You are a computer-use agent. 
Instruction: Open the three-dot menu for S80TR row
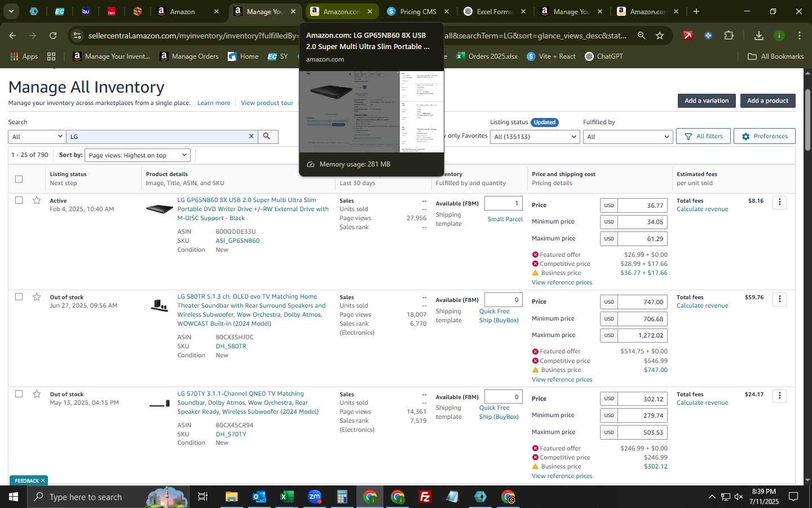pyautogui.click(x=780, y=299)
